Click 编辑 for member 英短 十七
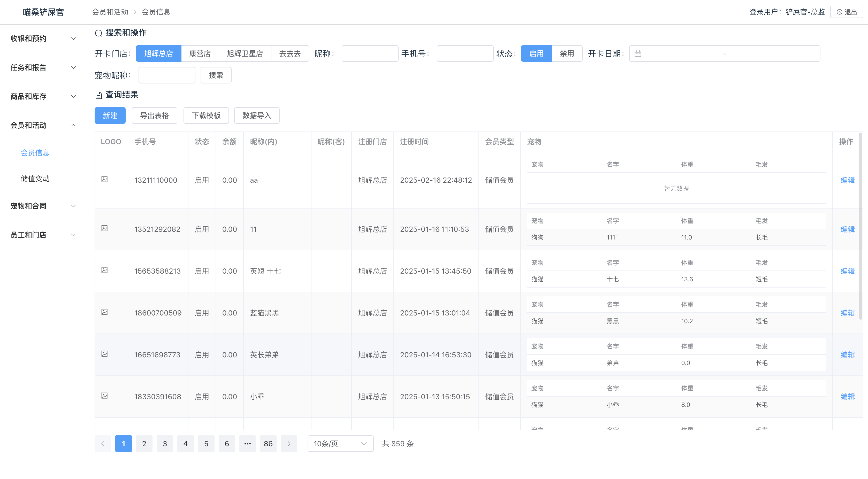This screenshot has height=479, width=868. (847, 271)
